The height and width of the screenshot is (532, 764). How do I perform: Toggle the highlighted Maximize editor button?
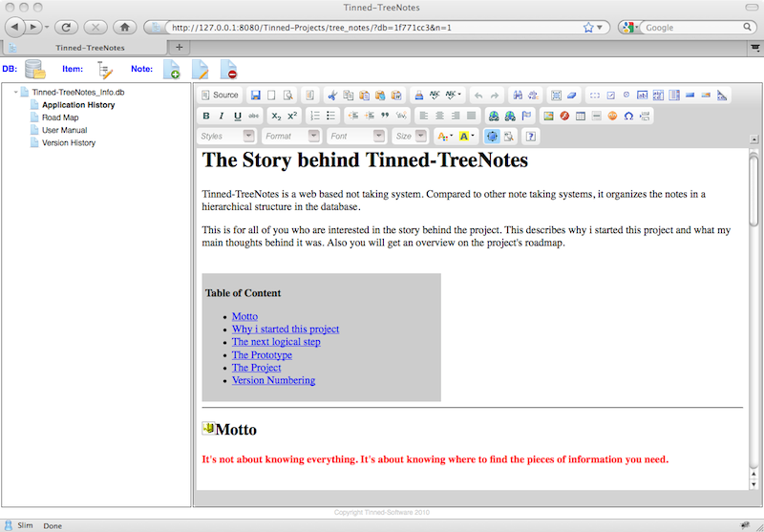[492, 136]
